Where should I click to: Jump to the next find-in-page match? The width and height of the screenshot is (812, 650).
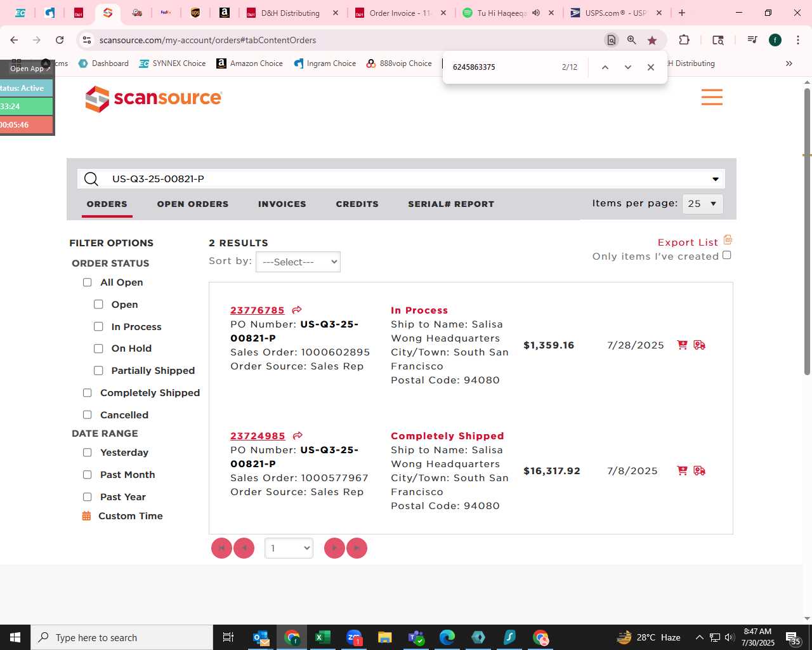point(628,67)
